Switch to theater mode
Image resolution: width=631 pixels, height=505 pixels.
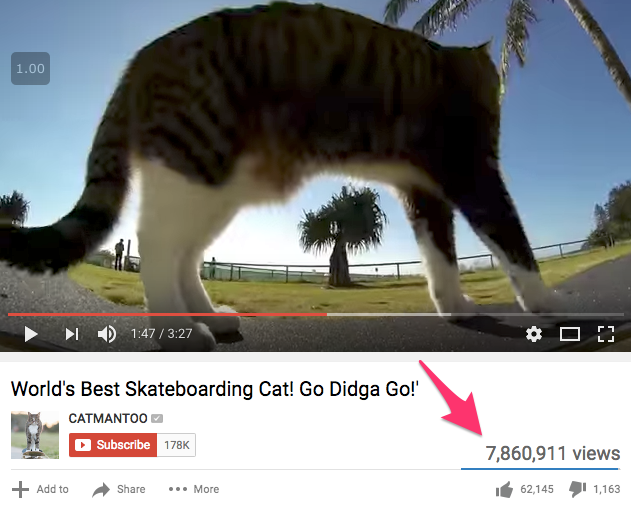[x=570, y=334]
